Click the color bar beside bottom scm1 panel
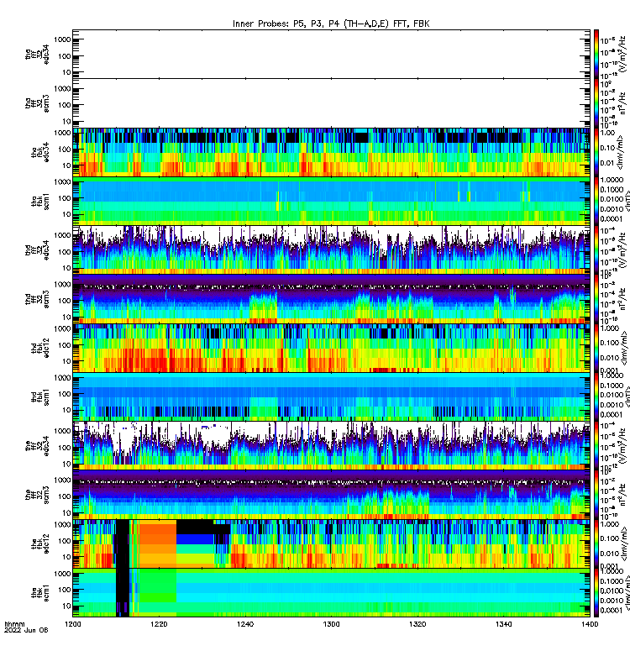 coord(596,593)
